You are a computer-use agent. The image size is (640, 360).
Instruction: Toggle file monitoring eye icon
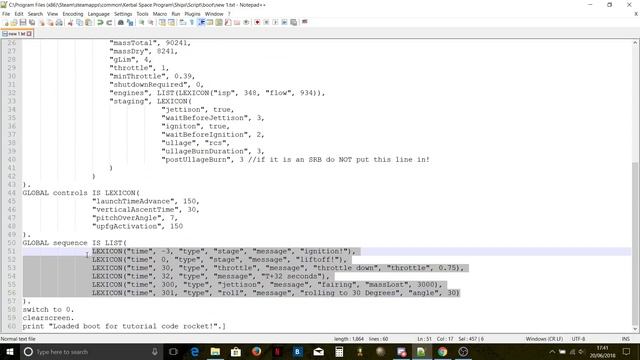coord(246,22)
